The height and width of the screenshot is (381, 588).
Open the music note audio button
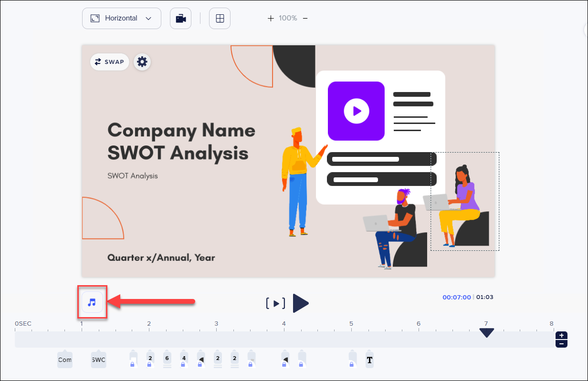[92, 302]
